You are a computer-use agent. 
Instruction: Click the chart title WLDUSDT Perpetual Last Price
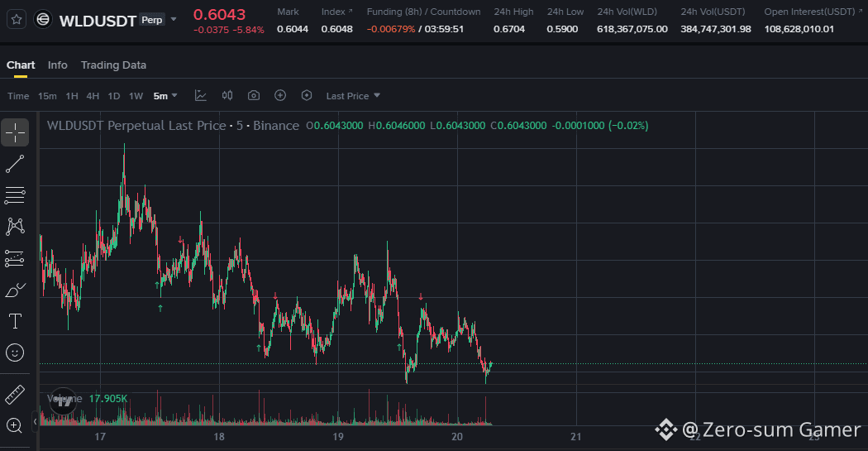pos(136,126)
